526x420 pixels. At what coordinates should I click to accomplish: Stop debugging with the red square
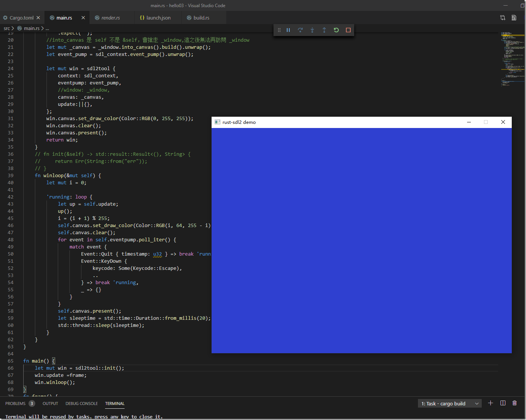click(x=348, y=30)
